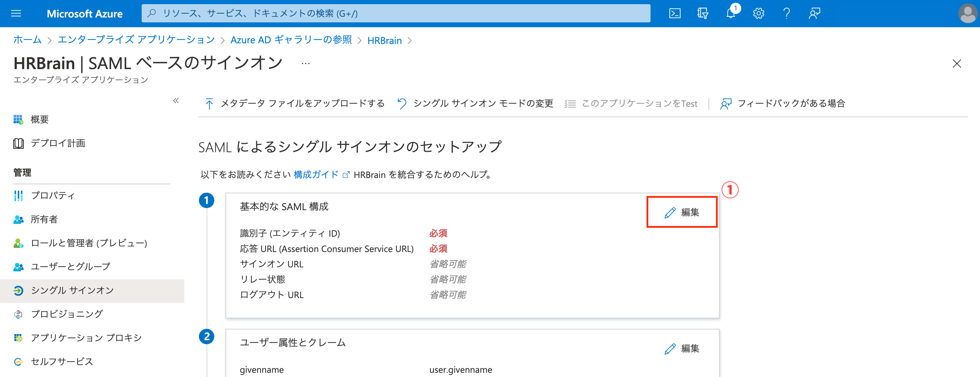Edit 基本的な SAML 構成

pyautogui.click(x=682, y=212)
